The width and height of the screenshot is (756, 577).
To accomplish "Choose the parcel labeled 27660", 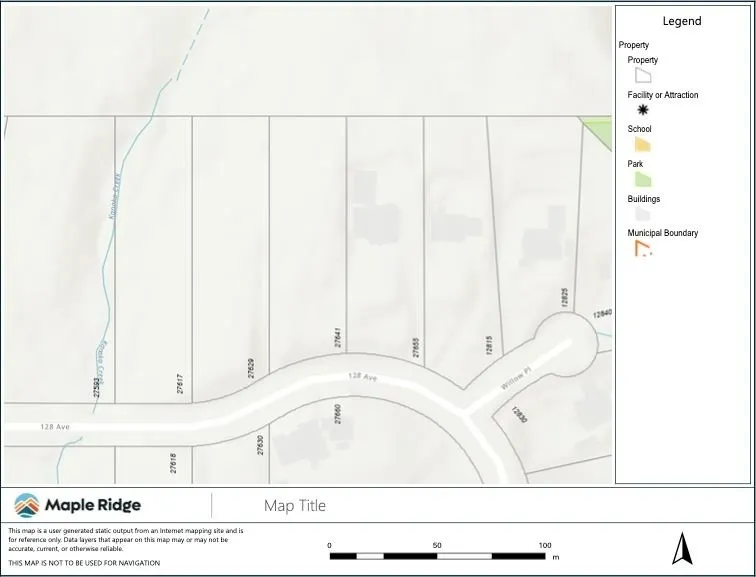I will coord(338,411).
